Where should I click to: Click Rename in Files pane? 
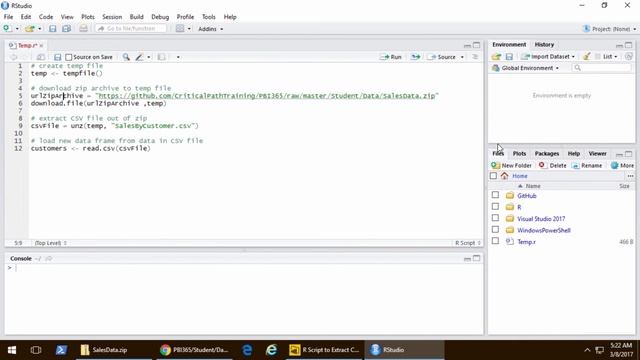coord(587,165)
